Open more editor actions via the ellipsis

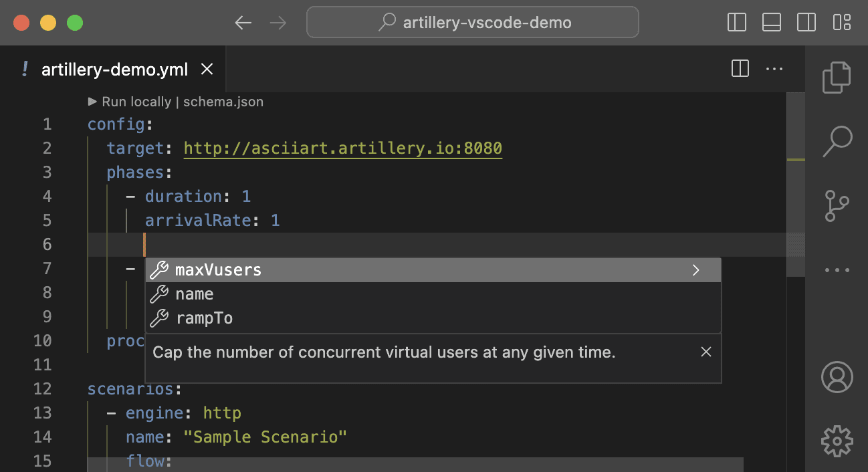coord(774,69)
